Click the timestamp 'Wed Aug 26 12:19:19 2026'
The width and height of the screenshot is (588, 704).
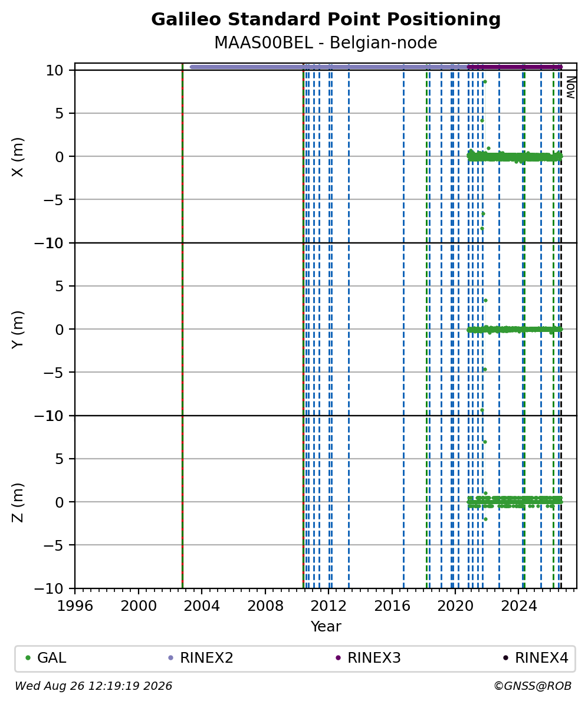93,686
